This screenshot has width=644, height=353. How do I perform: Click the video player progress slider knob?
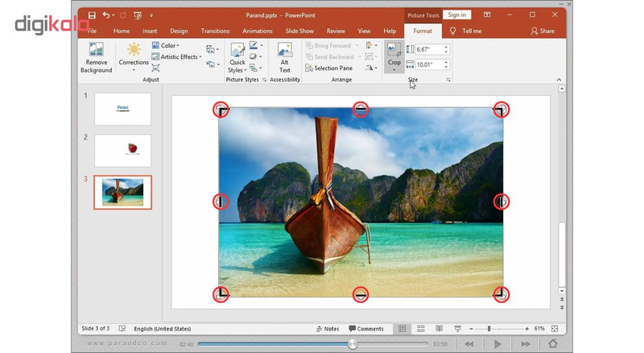353,344
